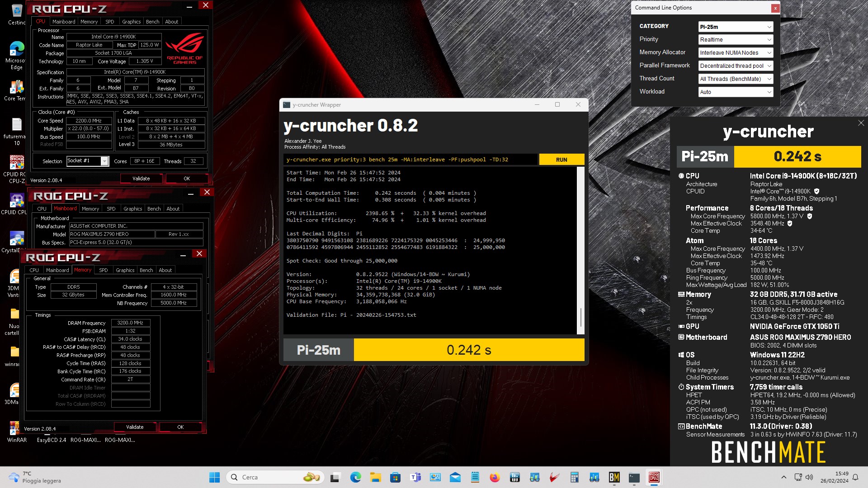868x488 pixels.
Task: Open the Workload dropdown set to Auto
Action: pos(736,92)
